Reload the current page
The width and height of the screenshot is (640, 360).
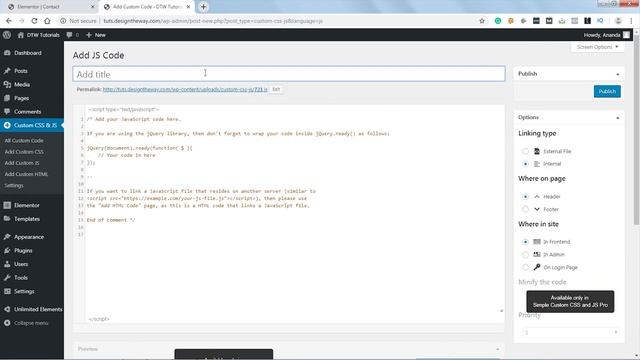tap(34, 21)
